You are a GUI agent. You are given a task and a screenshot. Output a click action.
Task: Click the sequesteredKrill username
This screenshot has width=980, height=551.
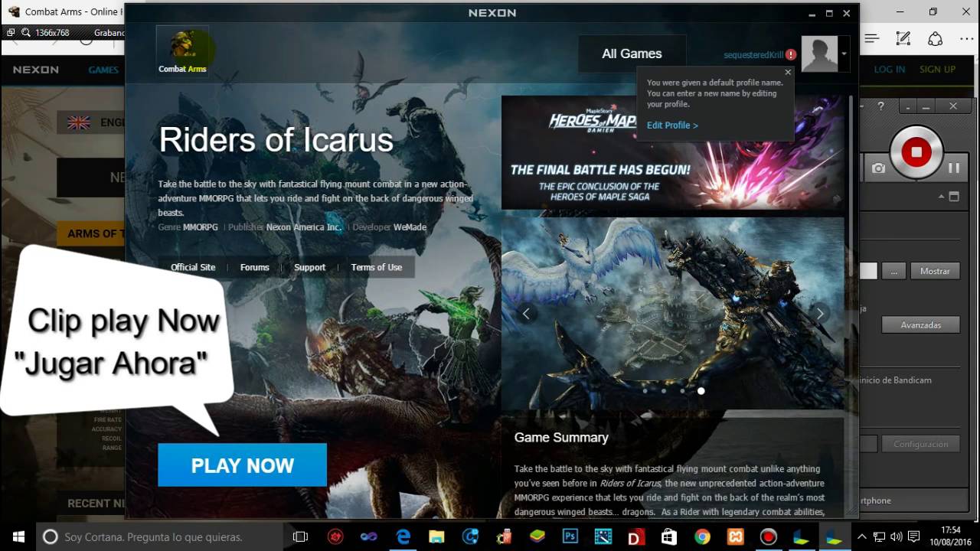tap(753, 55)
